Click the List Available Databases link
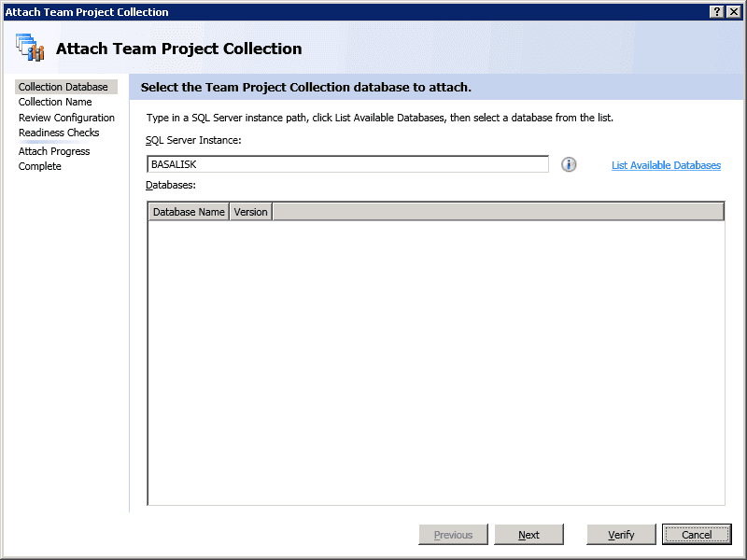The image size is (747, 560). [x=666, y=165]
